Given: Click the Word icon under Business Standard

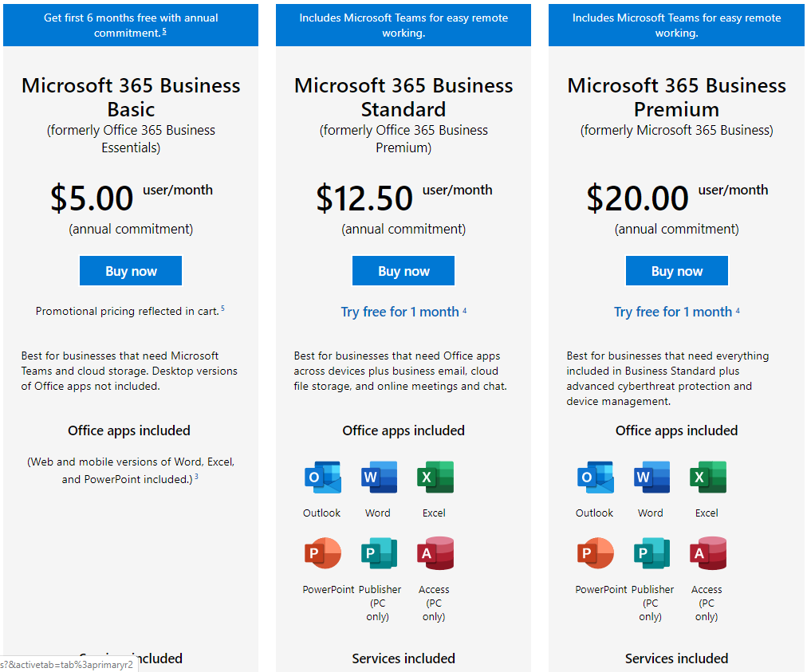Looking at the screenshot, I should coord(380,477).
